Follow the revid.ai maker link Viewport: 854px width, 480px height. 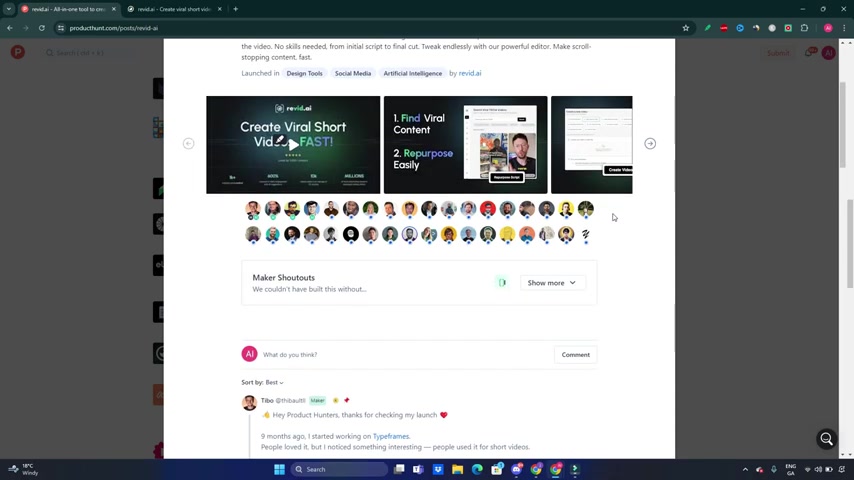[470, 73]
